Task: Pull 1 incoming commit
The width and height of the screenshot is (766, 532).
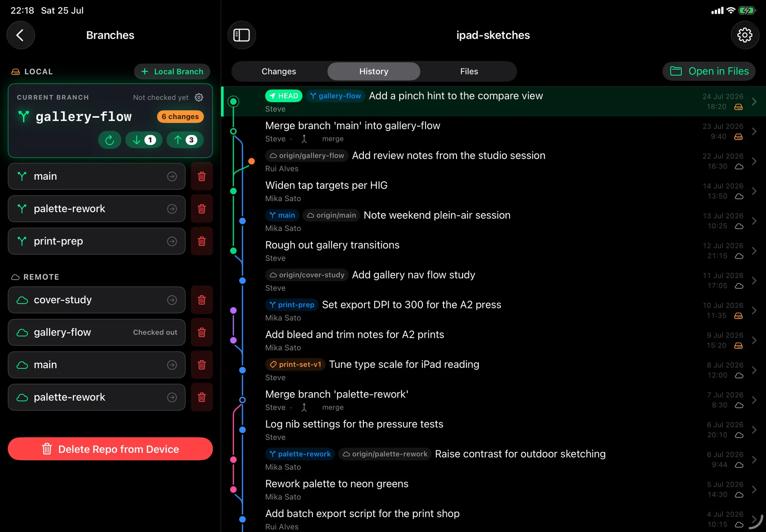Action: (x=144, y=140)
